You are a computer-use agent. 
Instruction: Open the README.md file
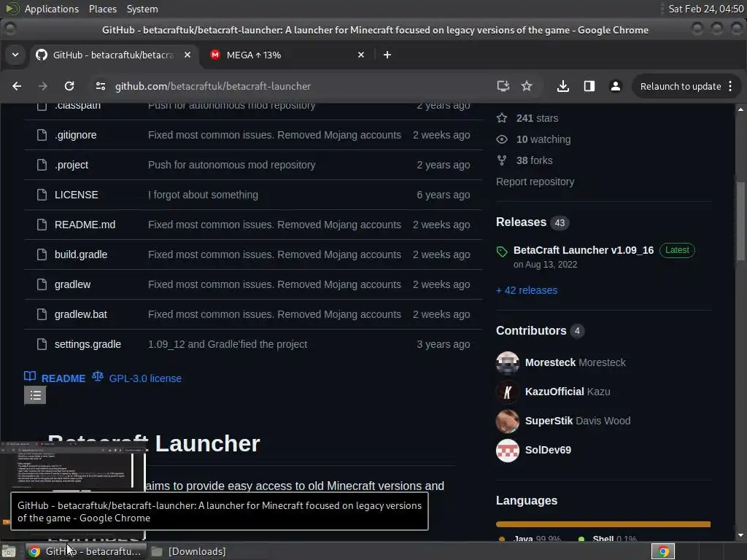point(85,225)
